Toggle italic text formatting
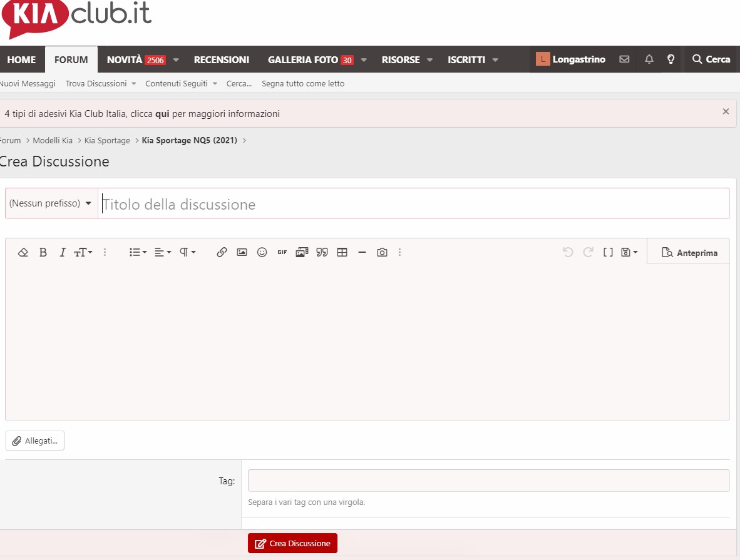Viewport: 740px width, 560px height. point(63,252)
